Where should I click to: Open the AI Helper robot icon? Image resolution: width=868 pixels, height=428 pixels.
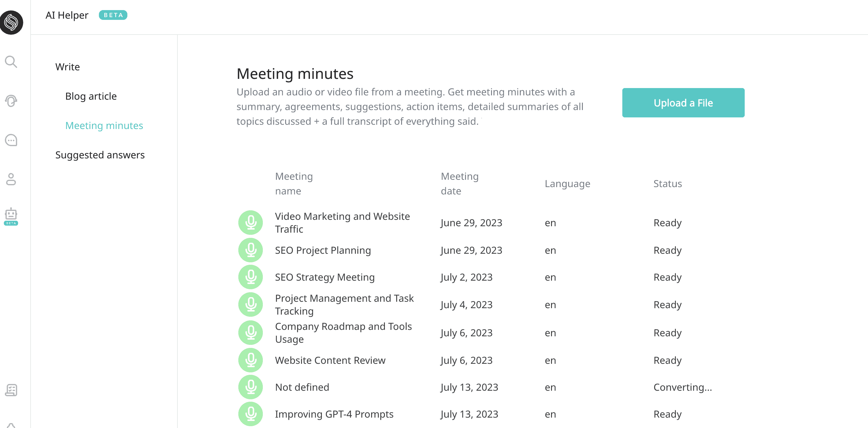(x=11, y=216)
